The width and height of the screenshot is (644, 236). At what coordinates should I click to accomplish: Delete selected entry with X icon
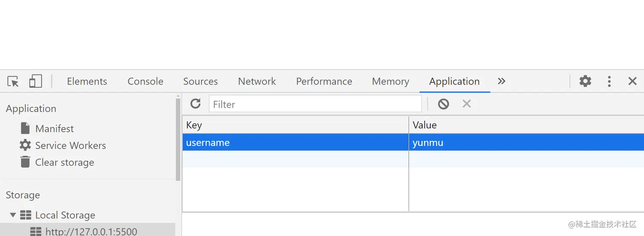(x=467, y=104)
